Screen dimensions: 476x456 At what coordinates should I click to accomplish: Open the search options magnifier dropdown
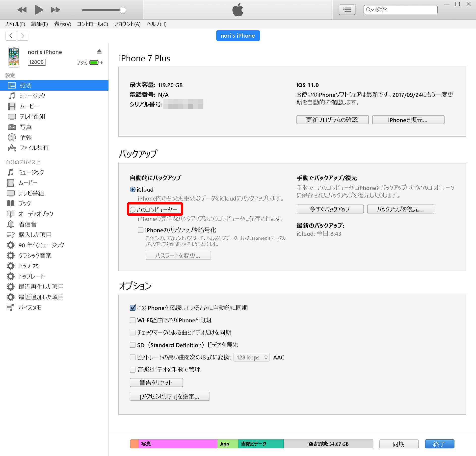[370, 10]
